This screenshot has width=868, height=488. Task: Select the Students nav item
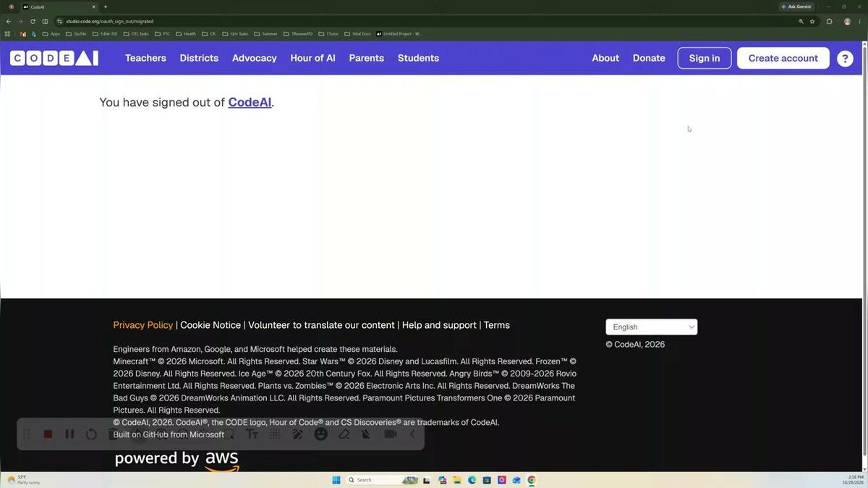pyautogui.click(x=418, y=58)
